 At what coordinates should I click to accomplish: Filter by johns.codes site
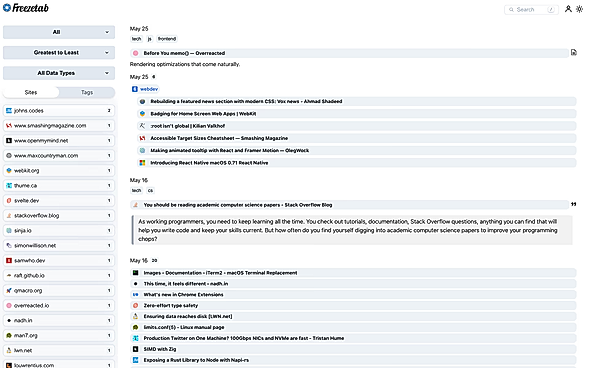[59, 111]
